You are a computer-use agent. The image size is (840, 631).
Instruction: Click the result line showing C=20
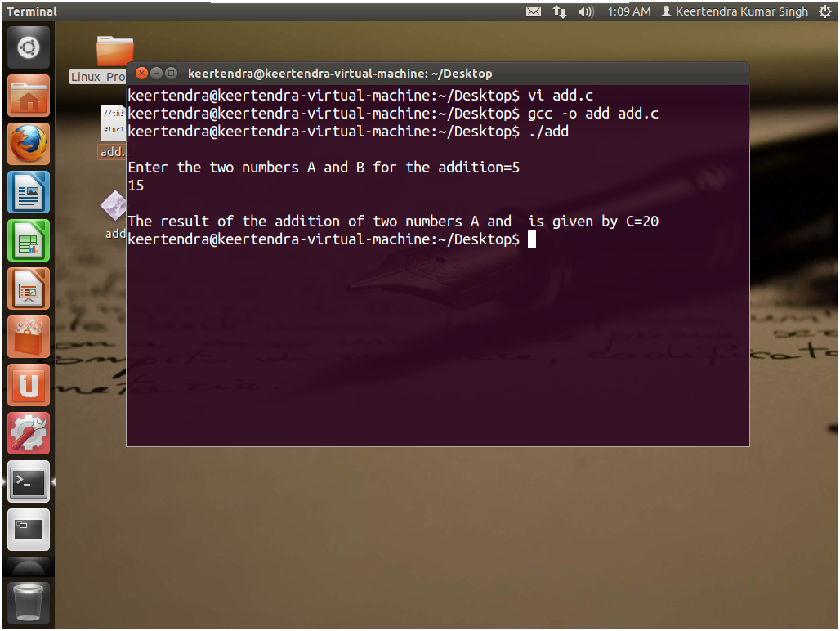(x=393, y=222)
